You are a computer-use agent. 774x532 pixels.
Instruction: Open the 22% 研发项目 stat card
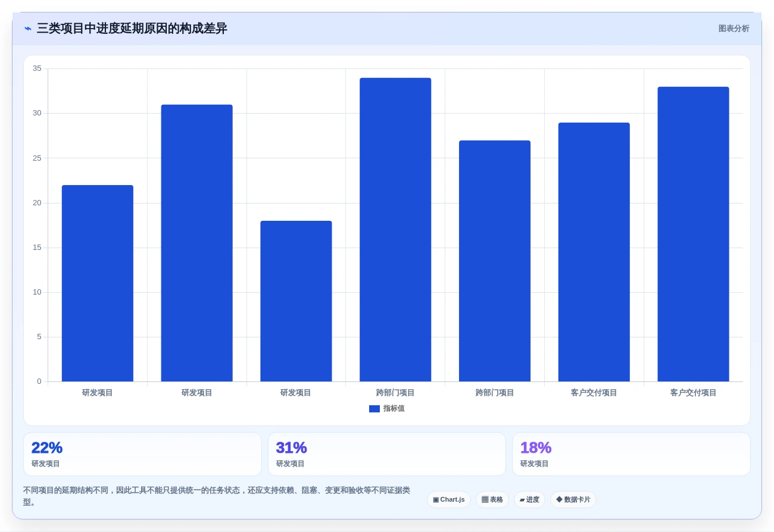tap(142, 454)
